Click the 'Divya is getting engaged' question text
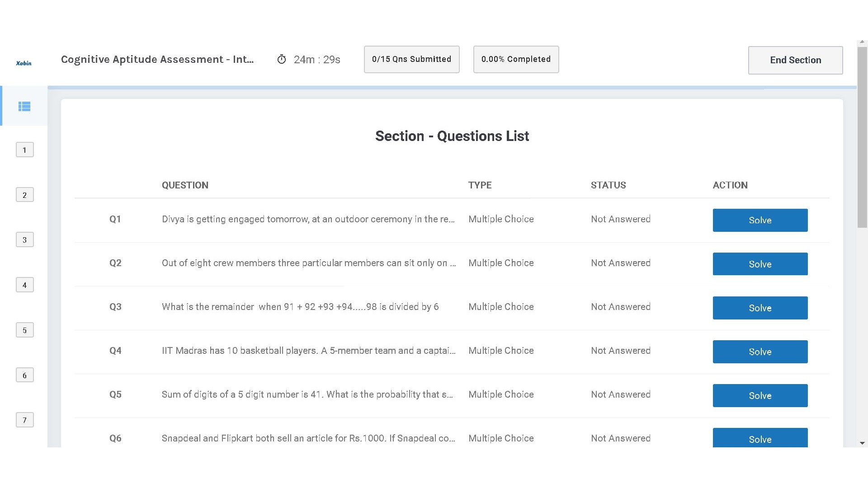The height and width of the screenshot is (488, 868). pos(308,219)
